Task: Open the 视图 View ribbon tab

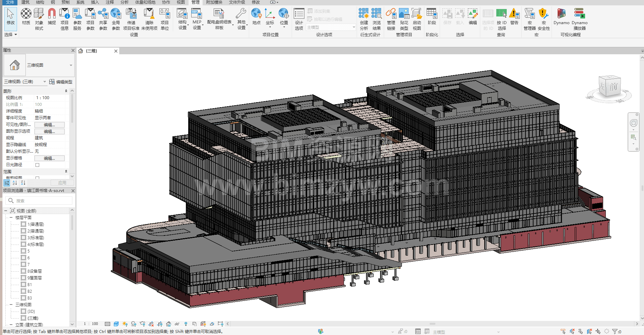Action: (x=181, y=2)
